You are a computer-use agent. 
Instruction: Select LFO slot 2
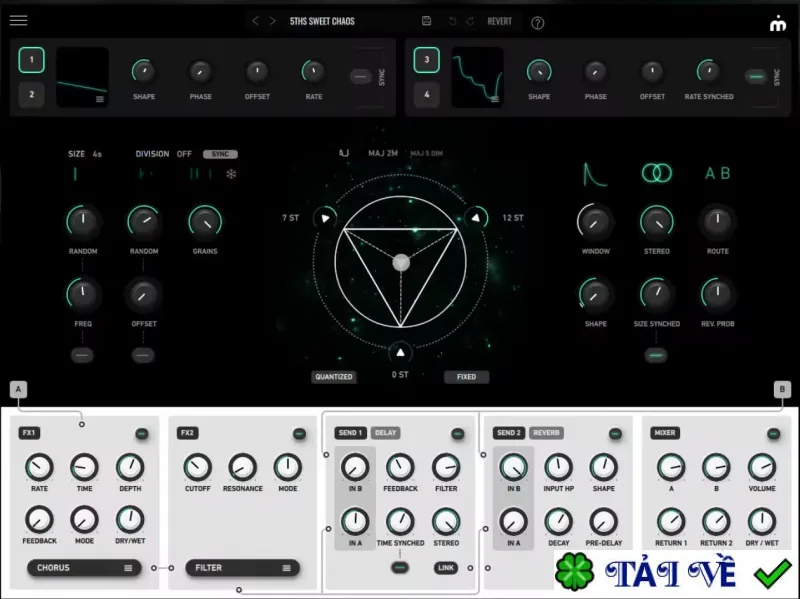(32, 94)
